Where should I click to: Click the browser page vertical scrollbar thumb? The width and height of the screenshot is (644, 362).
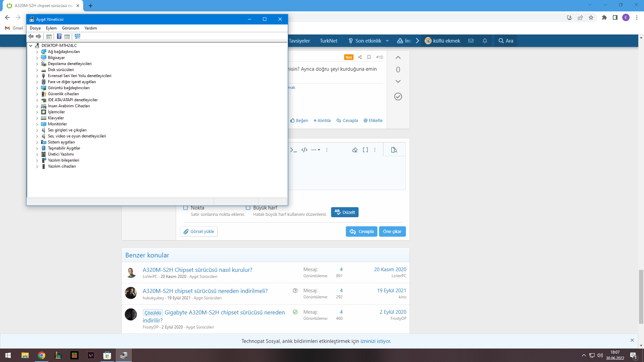(x=641, y=297)
